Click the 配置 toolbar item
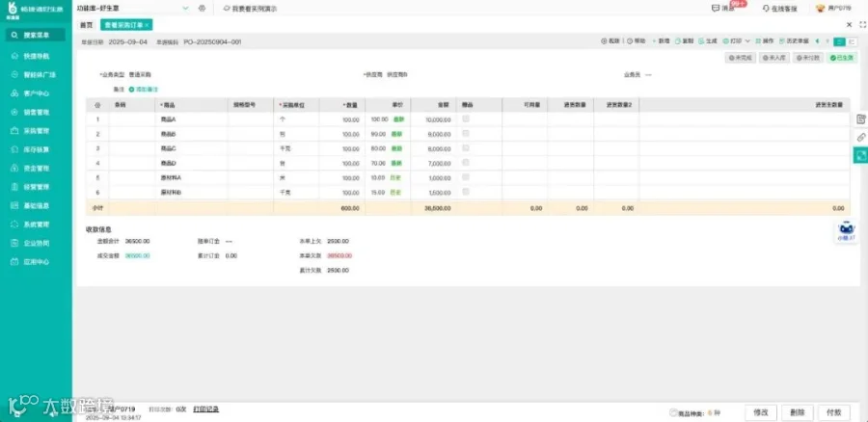Viewport: 868px width, 422px height. tap(610, 41)
